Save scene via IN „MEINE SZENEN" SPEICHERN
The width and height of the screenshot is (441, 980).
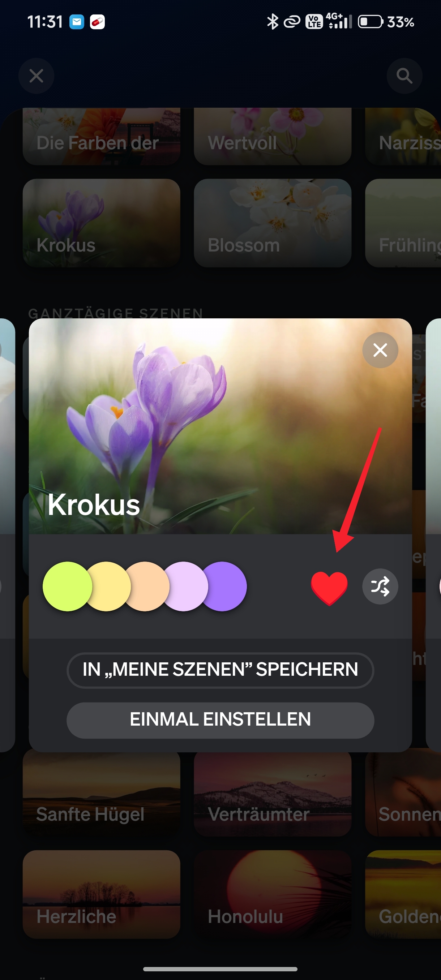point(220,670)
